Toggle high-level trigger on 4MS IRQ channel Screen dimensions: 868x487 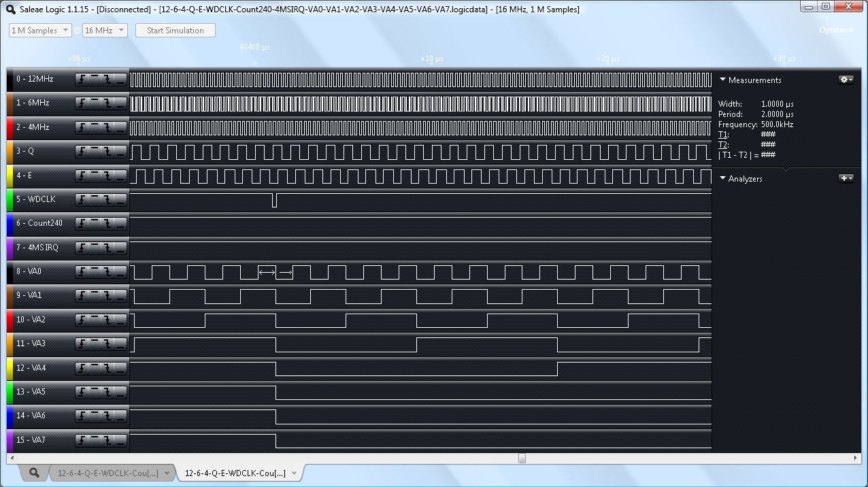[x=95, y=248]
